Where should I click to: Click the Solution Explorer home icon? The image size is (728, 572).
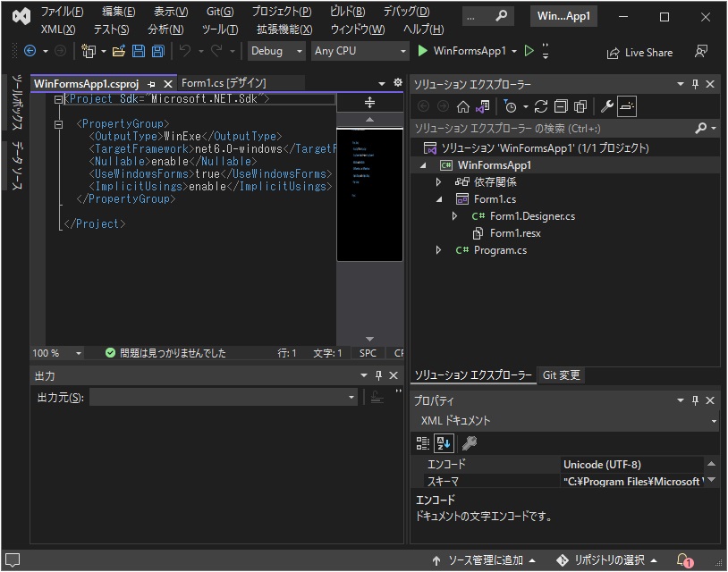pos(463,106)
